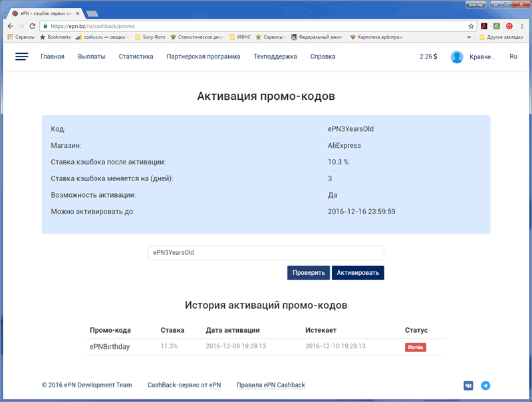Click the PDF extension icon

pos(484,26)
